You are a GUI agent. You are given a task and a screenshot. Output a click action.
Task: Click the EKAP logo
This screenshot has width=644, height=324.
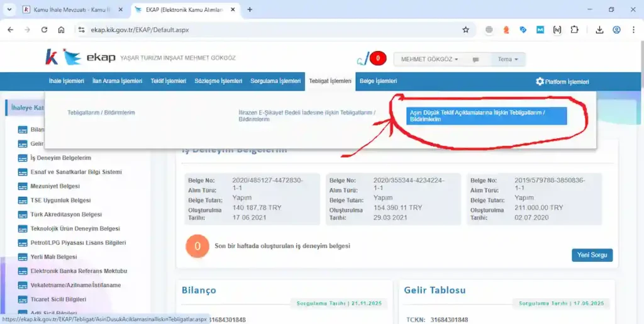[80, 57]
